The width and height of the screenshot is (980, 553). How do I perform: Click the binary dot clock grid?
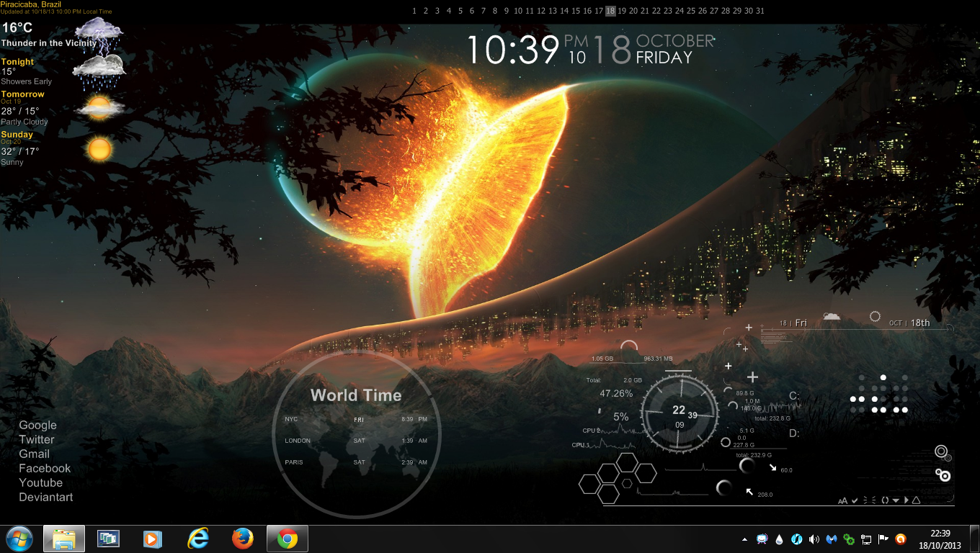point(879,394)
